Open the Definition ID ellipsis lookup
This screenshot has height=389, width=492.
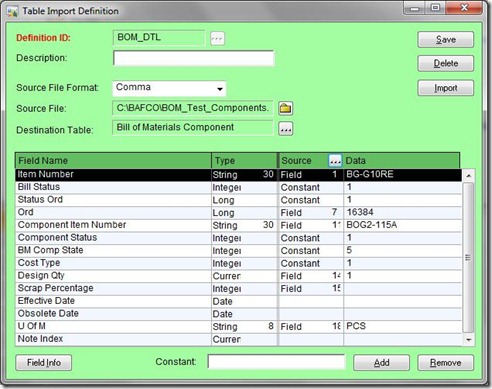click(x=217, y=39)
